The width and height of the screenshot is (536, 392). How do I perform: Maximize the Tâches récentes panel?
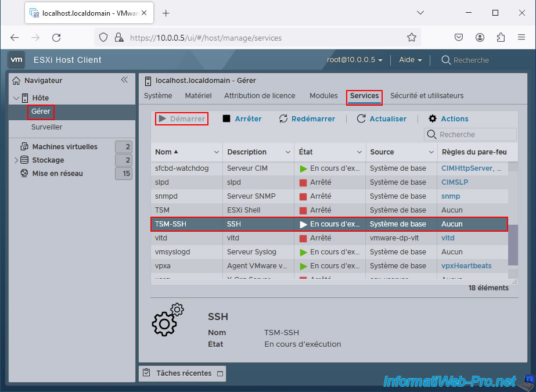pyautogui.click(x=220, y=373)
